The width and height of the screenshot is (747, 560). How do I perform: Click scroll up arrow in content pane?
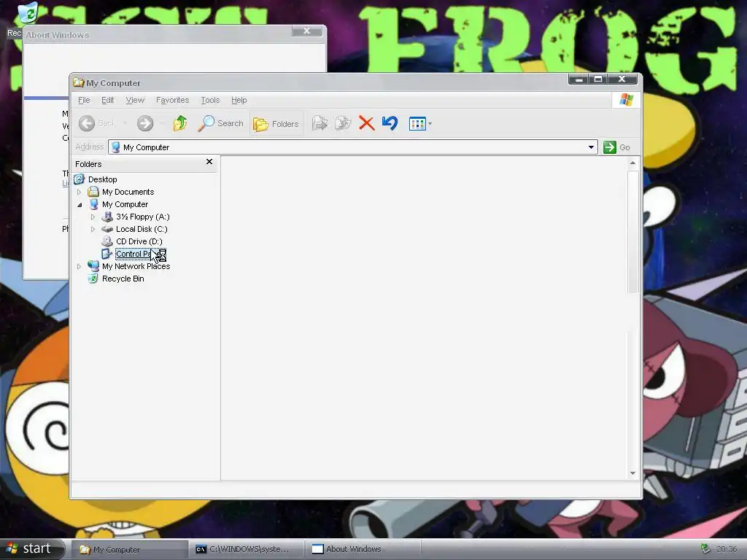pyautogui.click(x=632, y=163)
